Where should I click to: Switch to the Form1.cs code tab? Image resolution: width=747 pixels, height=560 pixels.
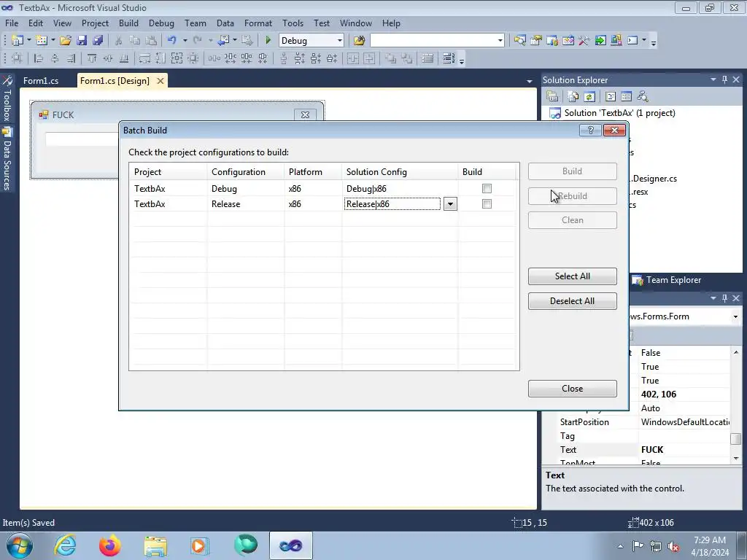(41, 81)
